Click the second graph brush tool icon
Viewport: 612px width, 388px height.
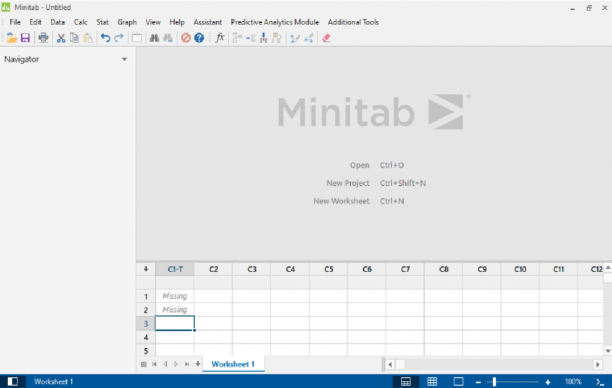[x=309, y=38]
